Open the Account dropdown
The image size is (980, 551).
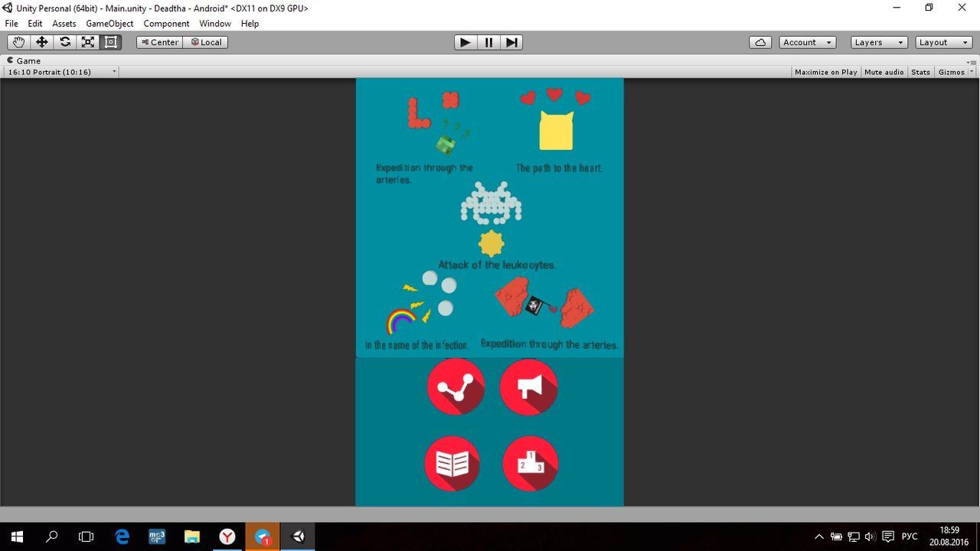[x=807, y=42]
